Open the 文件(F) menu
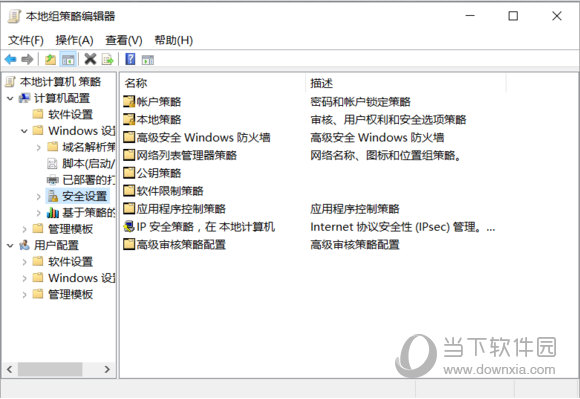The image size is (580, 399). [x=26, y=40]
